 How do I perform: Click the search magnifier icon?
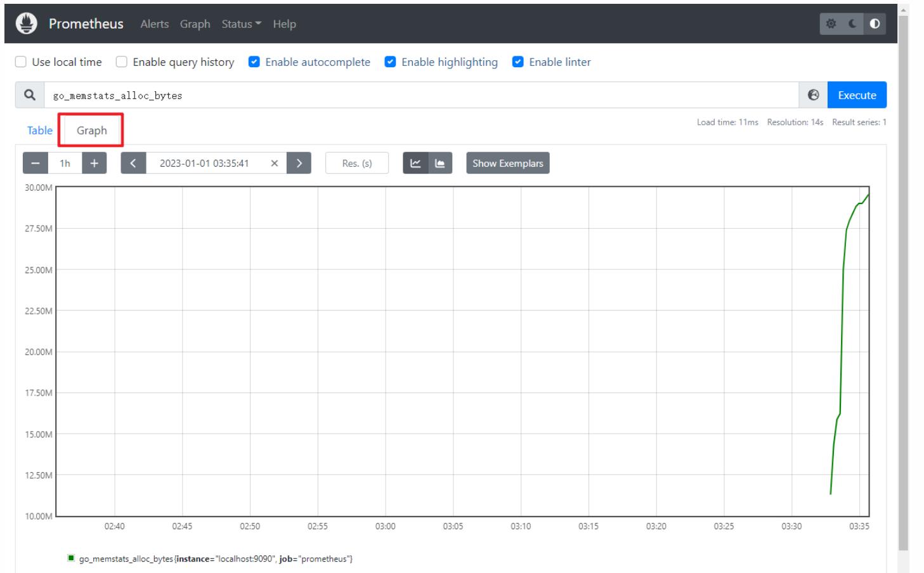pos(29,95)
